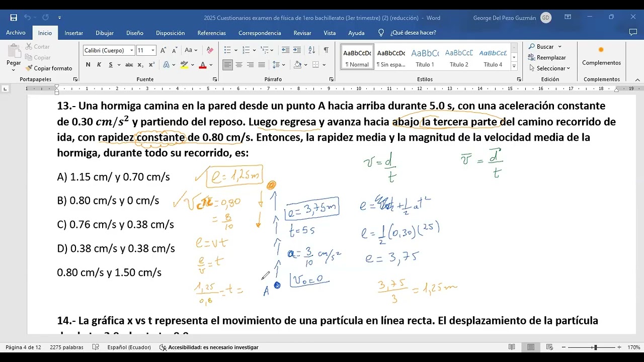Image resolution: width=644 pixels, height=362 pixels.
Task: Click the account name George Del Pezo Guzmán
Action: (x=504, y=18)
